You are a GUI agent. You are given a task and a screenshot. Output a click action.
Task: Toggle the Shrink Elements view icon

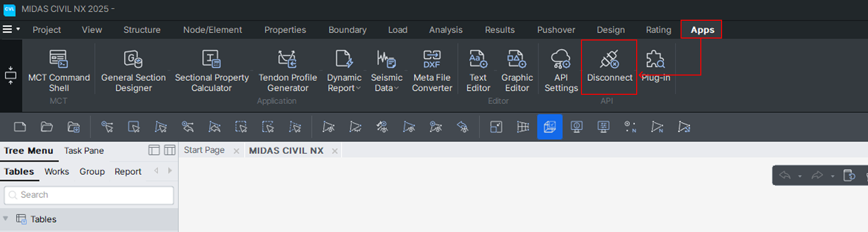pos(496,127)
